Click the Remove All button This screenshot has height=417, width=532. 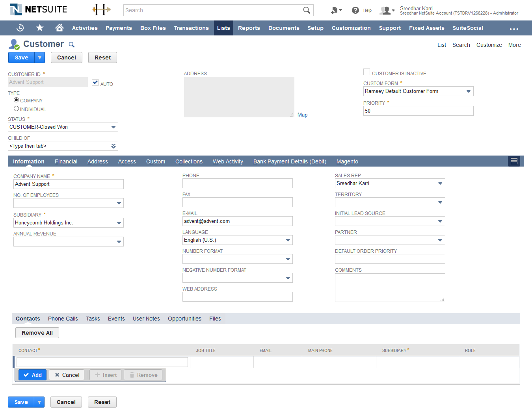[37, 333]
